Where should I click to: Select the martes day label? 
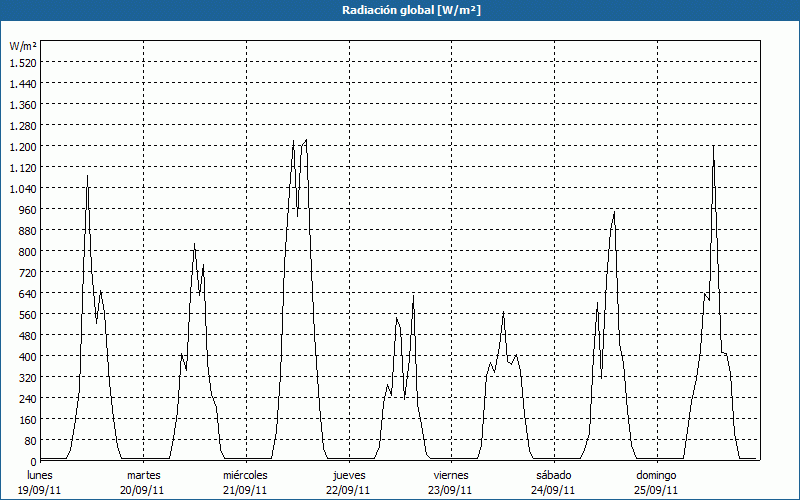pyautogui.click(x=143, y=475)
